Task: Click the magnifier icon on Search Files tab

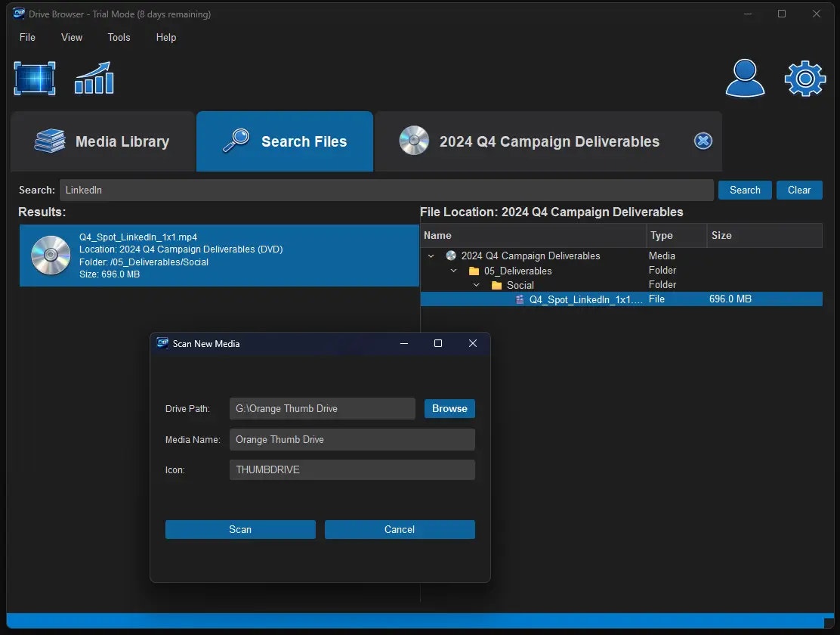Action: (236, 141)
